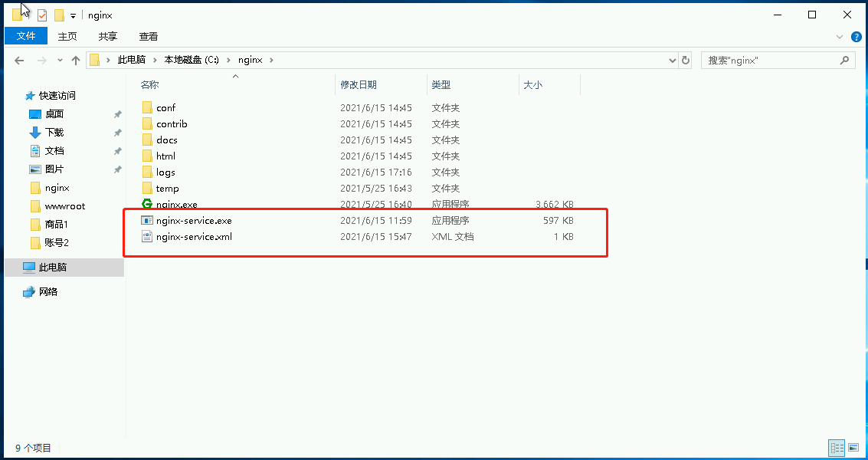
Task: Go up one folder level arrow
Action: 76,61
